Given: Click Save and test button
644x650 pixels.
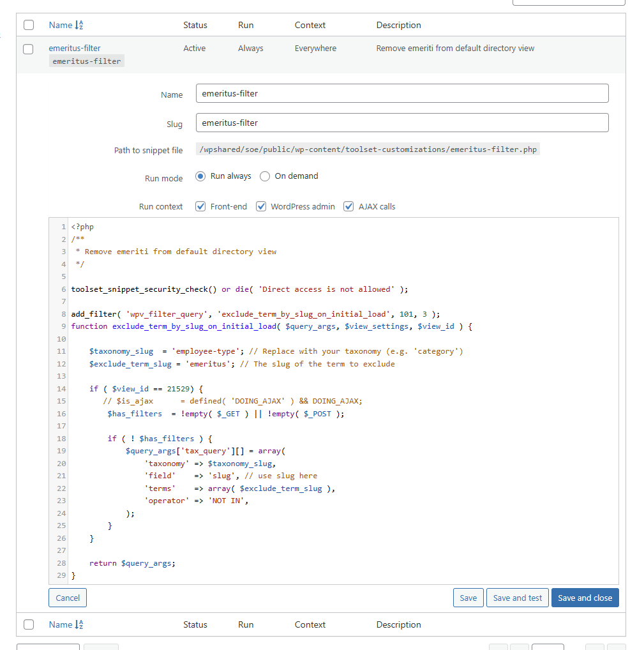Looking at the screenshot, I should 518,598.
